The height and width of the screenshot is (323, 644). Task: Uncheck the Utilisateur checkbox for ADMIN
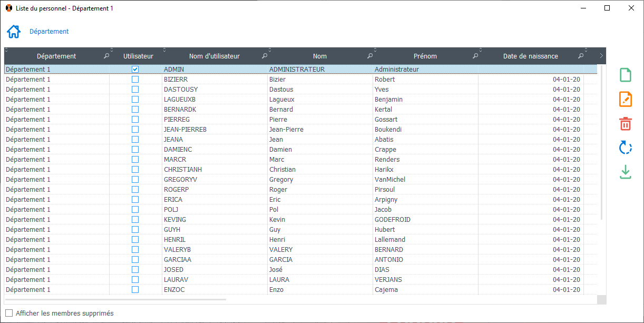click(x=135, y=69)
